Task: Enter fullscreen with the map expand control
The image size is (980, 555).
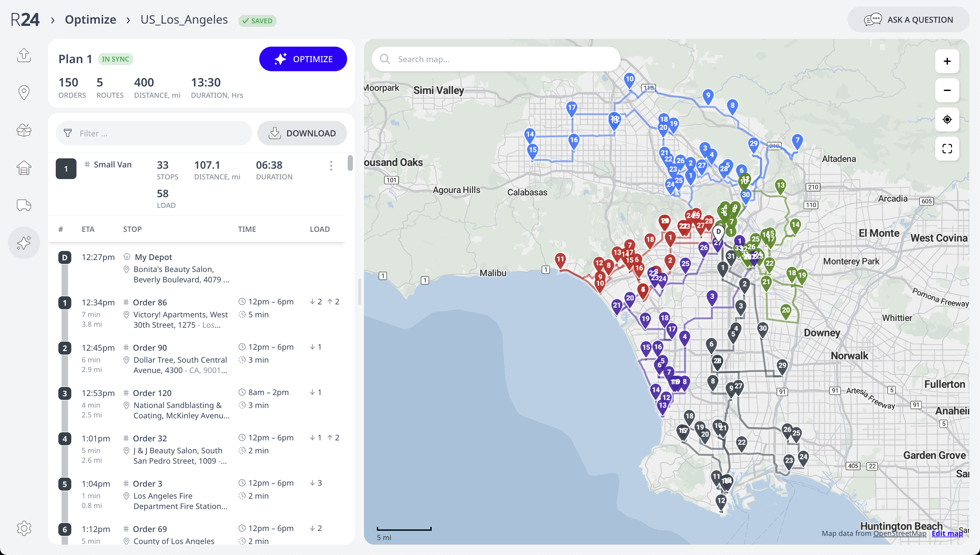Action: coord(947,149)
